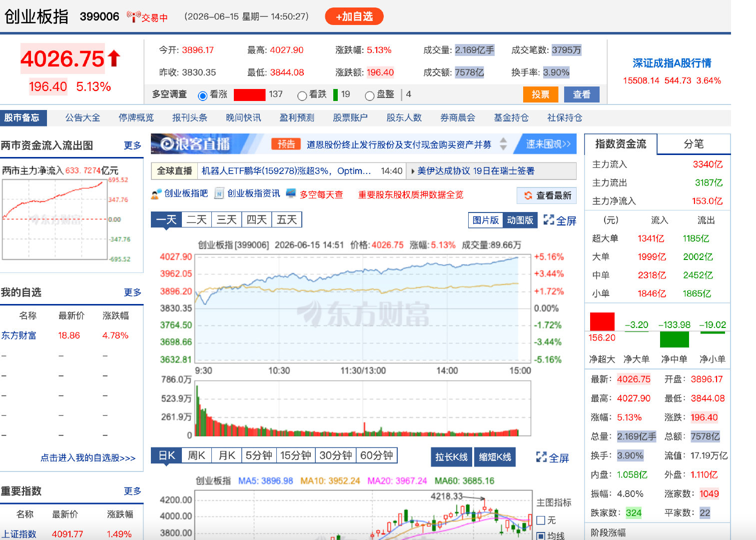Click the 缩短K线 button
The height and width of the screenshot is (540, 756).
[495, 457]
